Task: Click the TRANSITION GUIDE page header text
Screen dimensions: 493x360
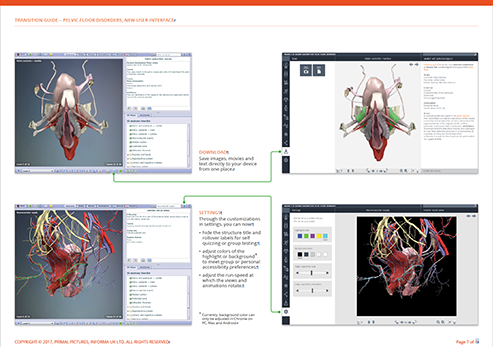Action: (x=95, y=20)
